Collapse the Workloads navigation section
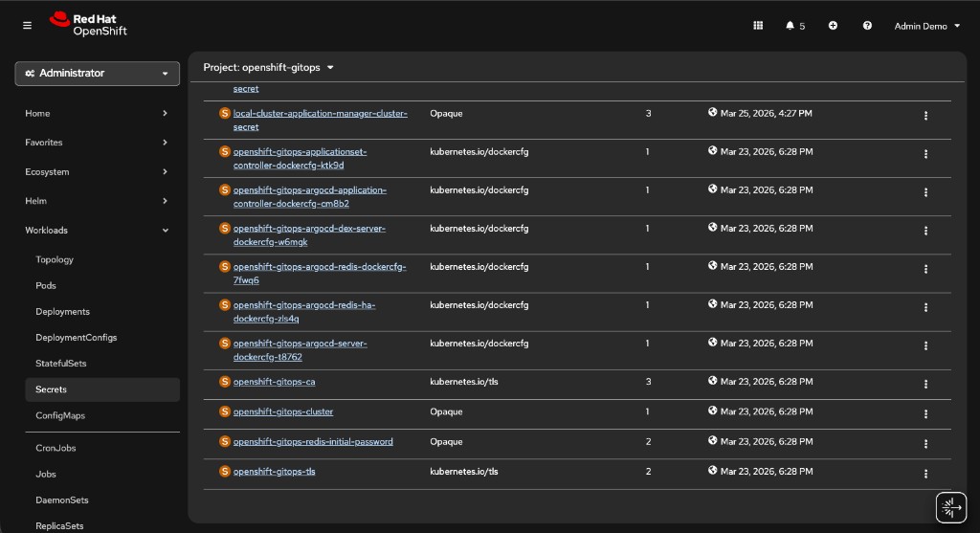 (x=97, y=230)
